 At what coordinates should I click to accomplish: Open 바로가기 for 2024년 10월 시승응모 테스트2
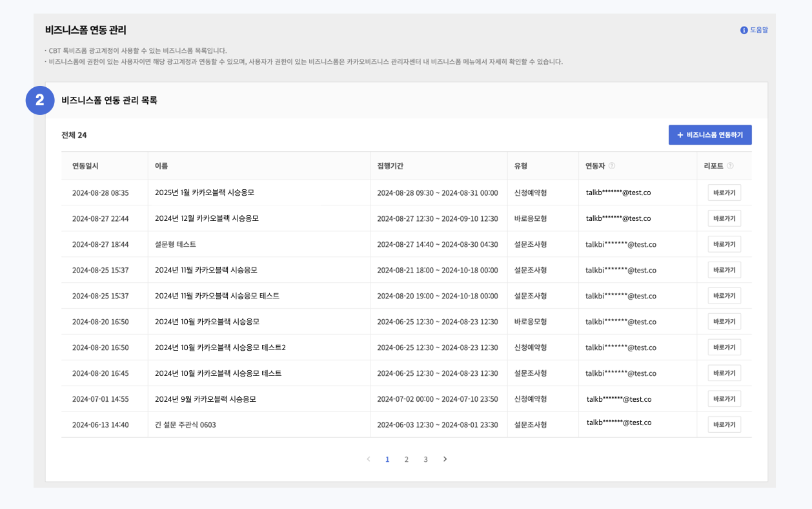point(724,348)
